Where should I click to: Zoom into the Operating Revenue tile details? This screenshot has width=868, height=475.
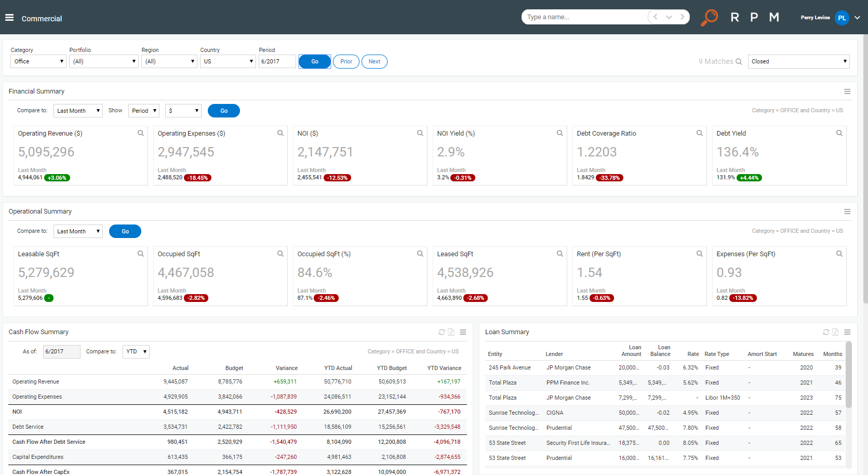(140, 133)
